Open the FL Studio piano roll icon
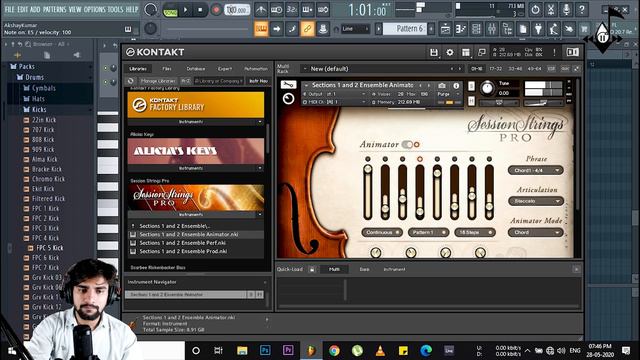This screenshot has height=360, width=640. 461,29
